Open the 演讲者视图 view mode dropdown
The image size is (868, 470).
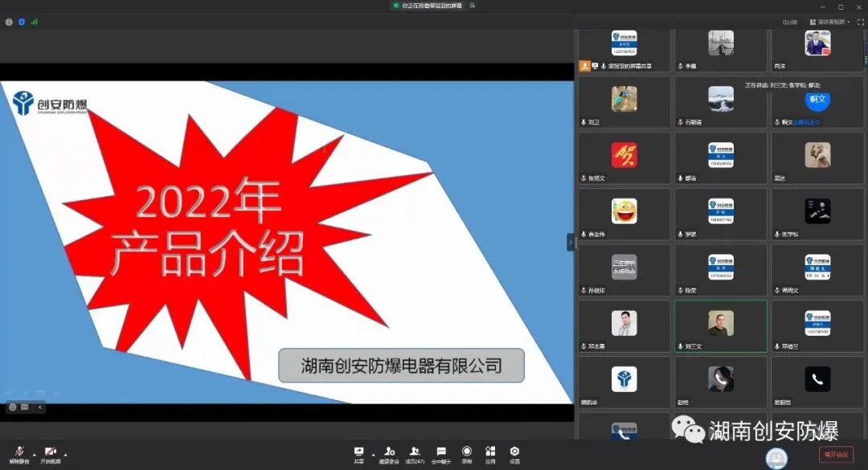[x=829, y=22]
